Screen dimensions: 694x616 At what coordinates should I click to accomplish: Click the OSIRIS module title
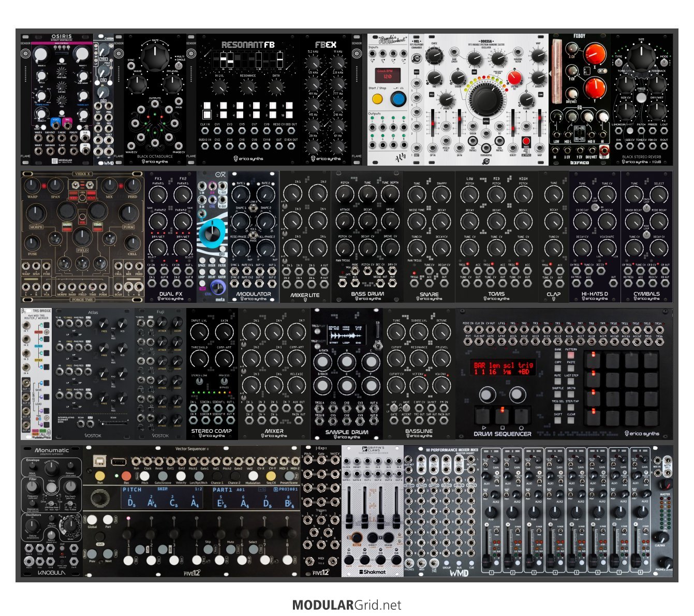[62, 37]
